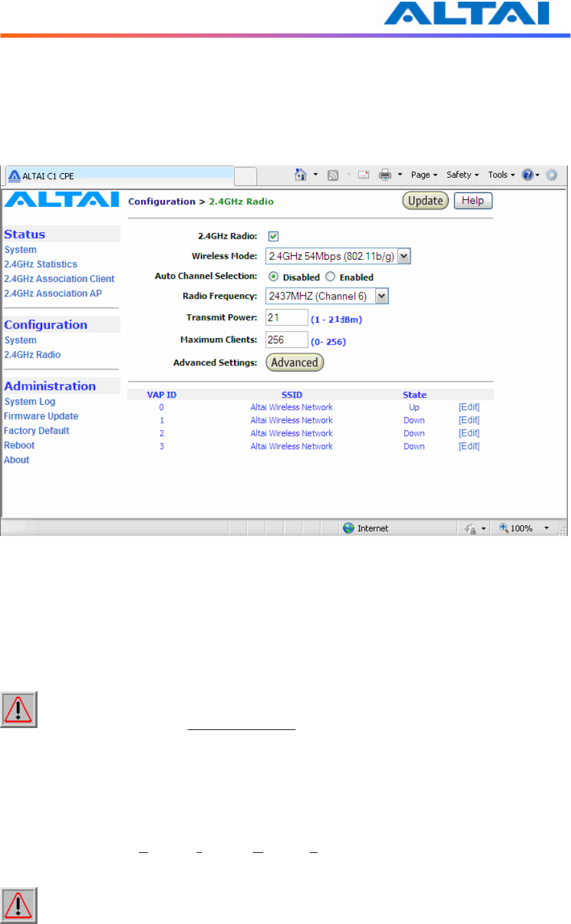The height and width of the screenshot is (924, 571).
Task: Open System under Configuration
Action: pos(21,340)
